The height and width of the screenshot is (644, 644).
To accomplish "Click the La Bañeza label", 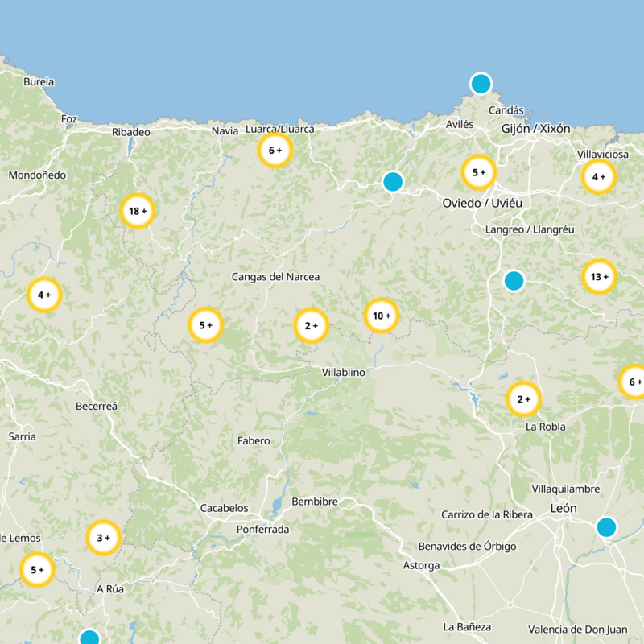I will pos(467,627).
